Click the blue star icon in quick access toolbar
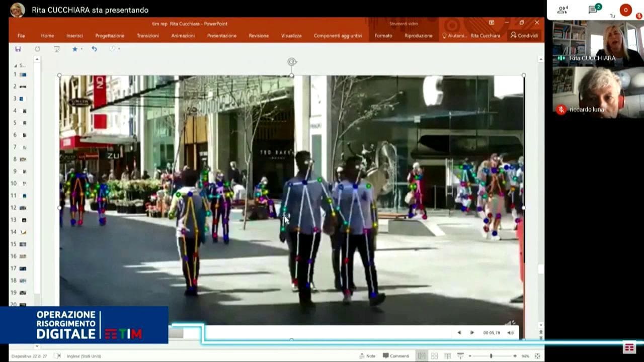The height and width of the screenshot is (362, 644). (75, 49)
